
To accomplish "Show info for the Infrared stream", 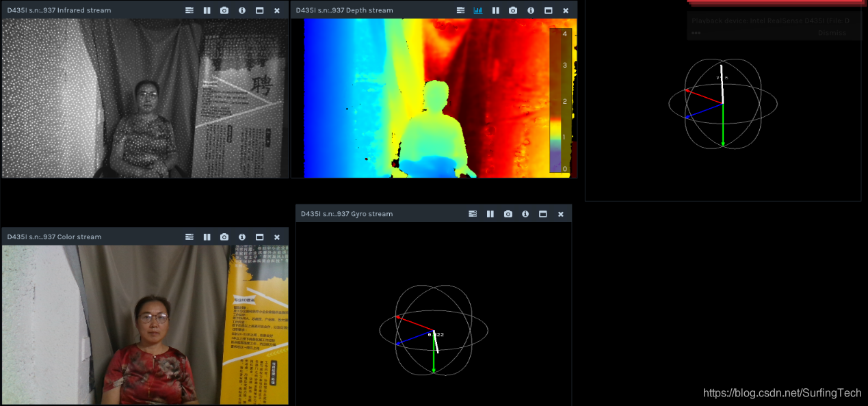I will click(x=242, y=10).
